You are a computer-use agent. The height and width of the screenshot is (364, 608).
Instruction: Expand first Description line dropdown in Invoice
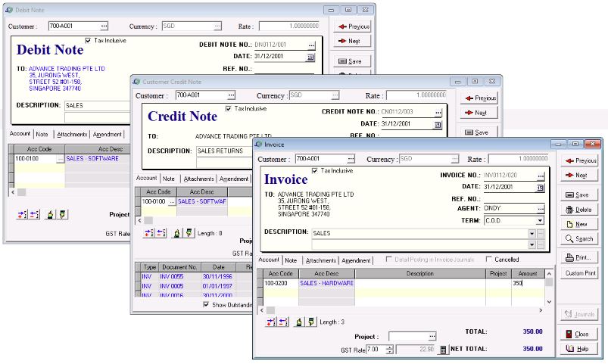tap(532, 233)
